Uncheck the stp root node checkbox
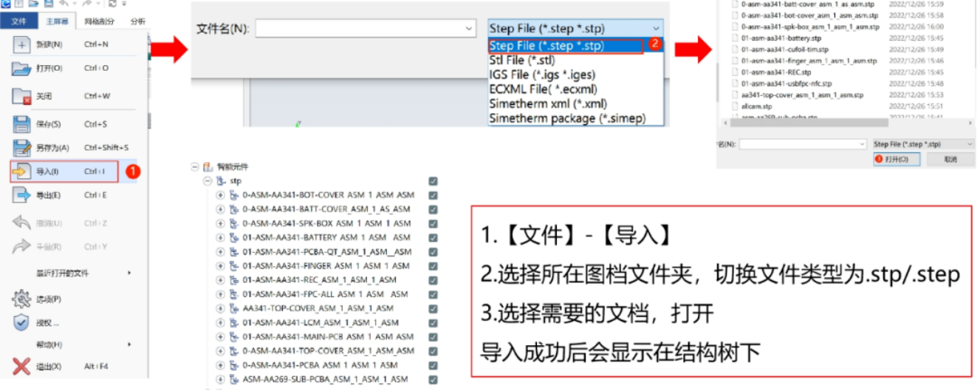 [x=433, y=181]
